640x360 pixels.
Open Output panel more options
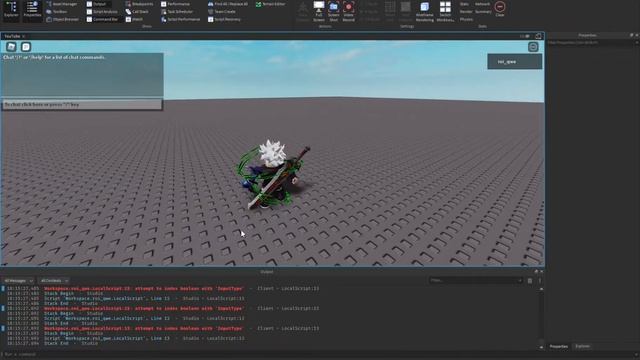pos(540,281)
